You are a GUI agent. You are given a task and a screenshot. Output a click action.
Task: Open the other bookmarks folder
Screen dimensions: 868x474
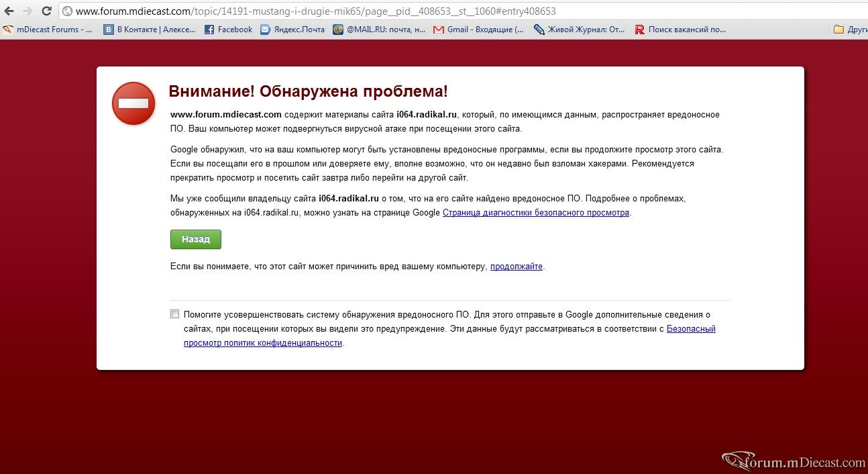tap(850, 30)
